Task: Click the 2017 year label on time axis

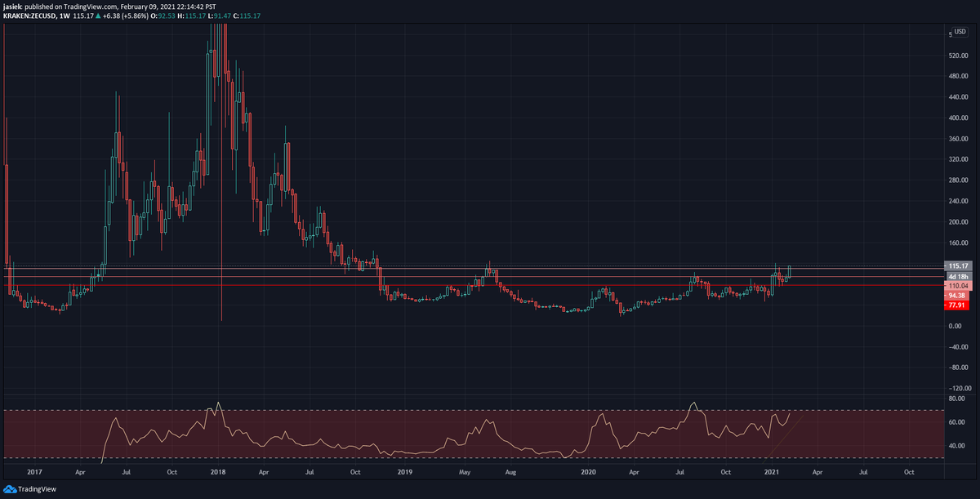Action: pyautogui.click(x=34, y=472)
